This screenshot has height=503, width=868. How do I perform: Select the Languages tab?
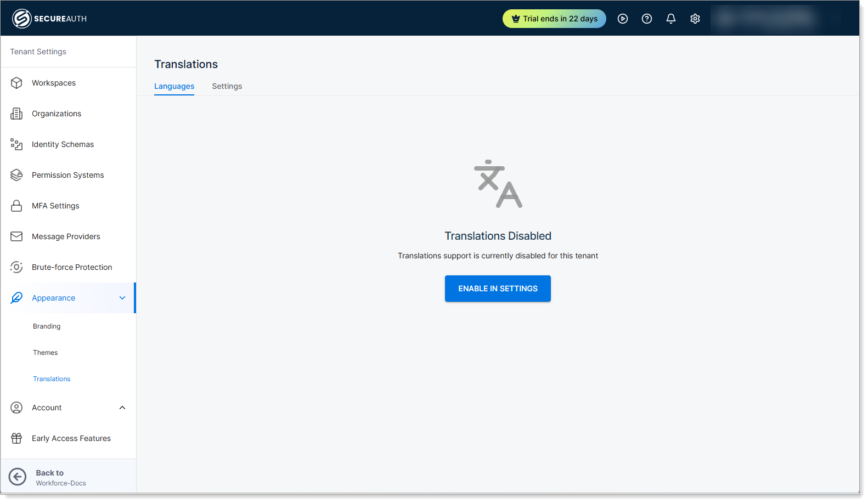(174, 86)
